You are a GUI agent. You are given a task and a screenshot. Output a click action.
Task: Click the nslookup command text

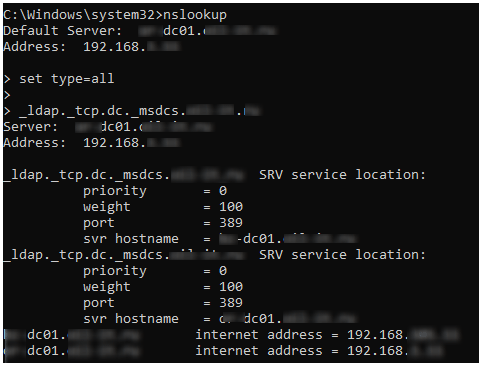point(195,15)
